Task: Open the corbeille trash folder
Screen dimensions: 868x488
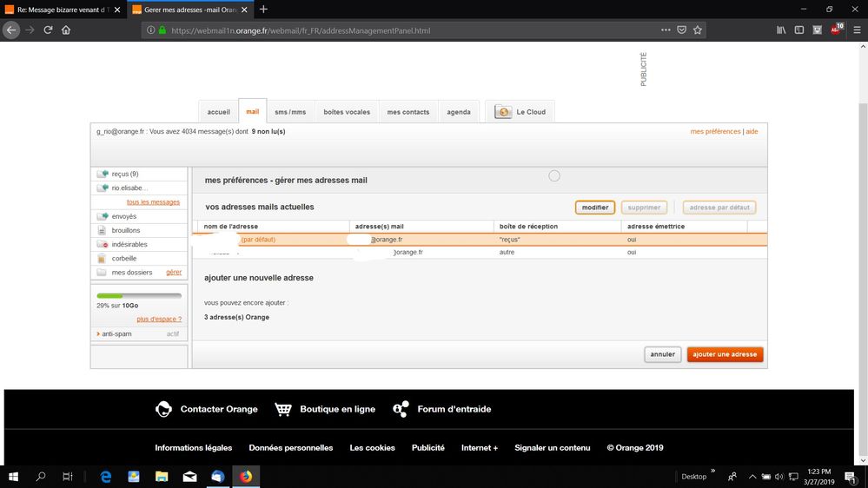Action: point(123,259)
